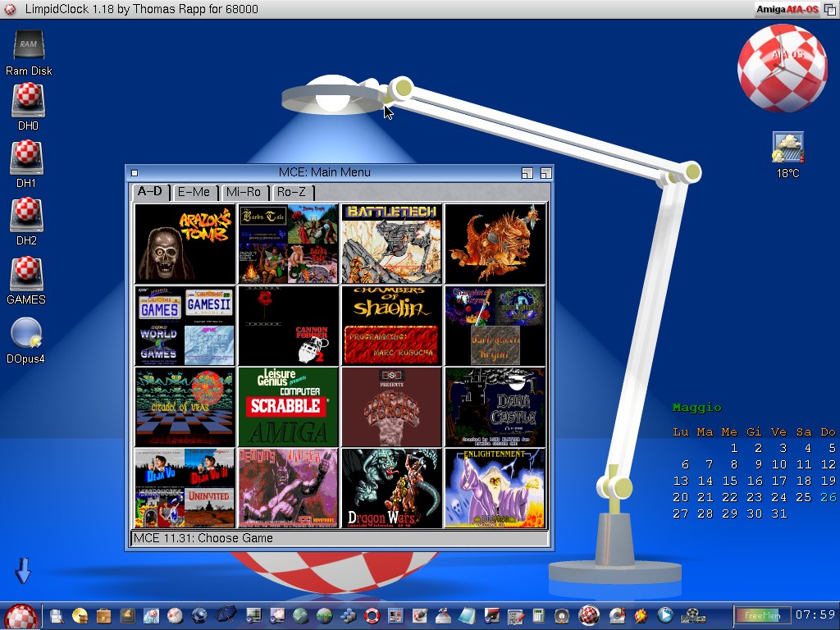
Task: Choose the Computer Scrabble game thumbnail
Action: [288, 406]
